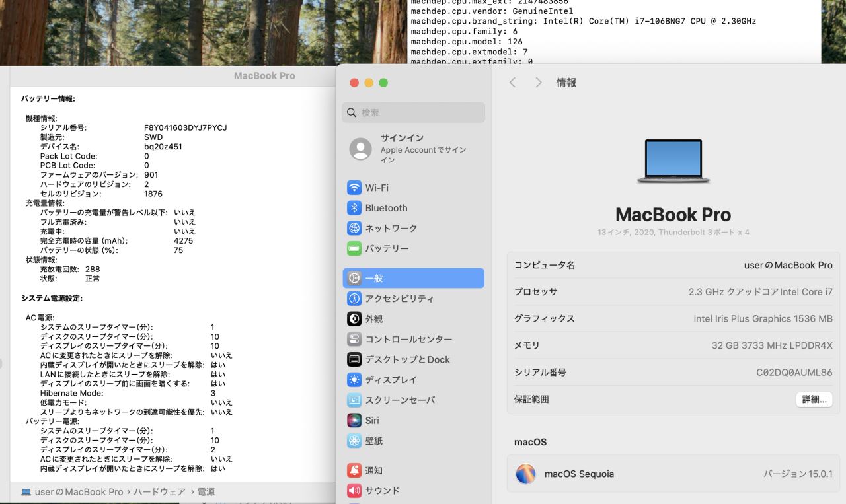This screenshot has width=846, height=504.
Task: Open コントロールセンター icon in sidebar
Action: click(x=354, y=340)
